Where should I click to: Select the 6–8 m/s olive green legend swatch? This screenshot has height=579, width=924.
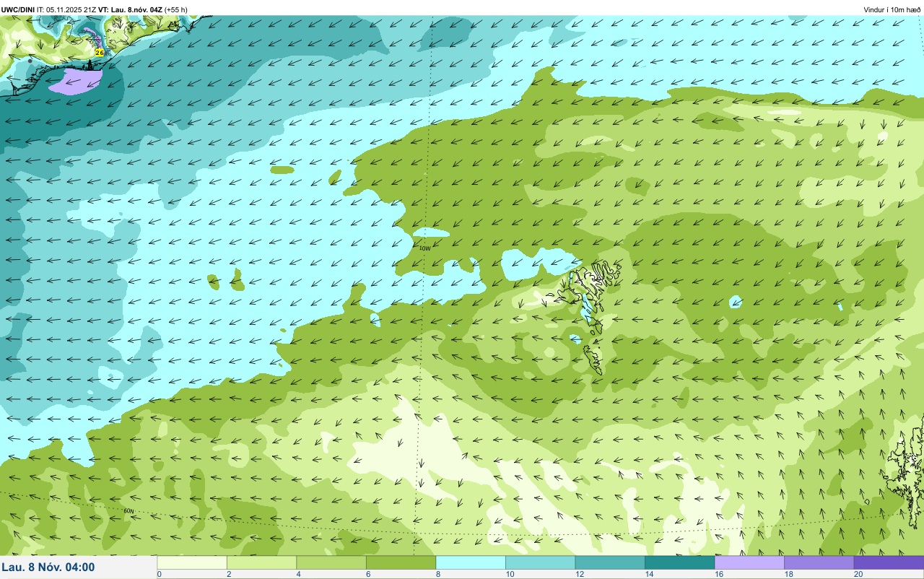coord(401,562)
